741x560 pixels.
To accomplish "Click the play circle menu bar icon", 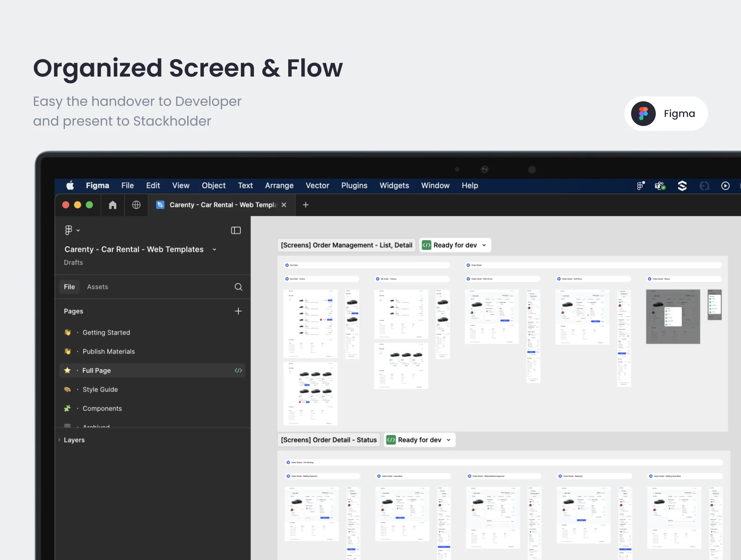I will pos(725,186).
